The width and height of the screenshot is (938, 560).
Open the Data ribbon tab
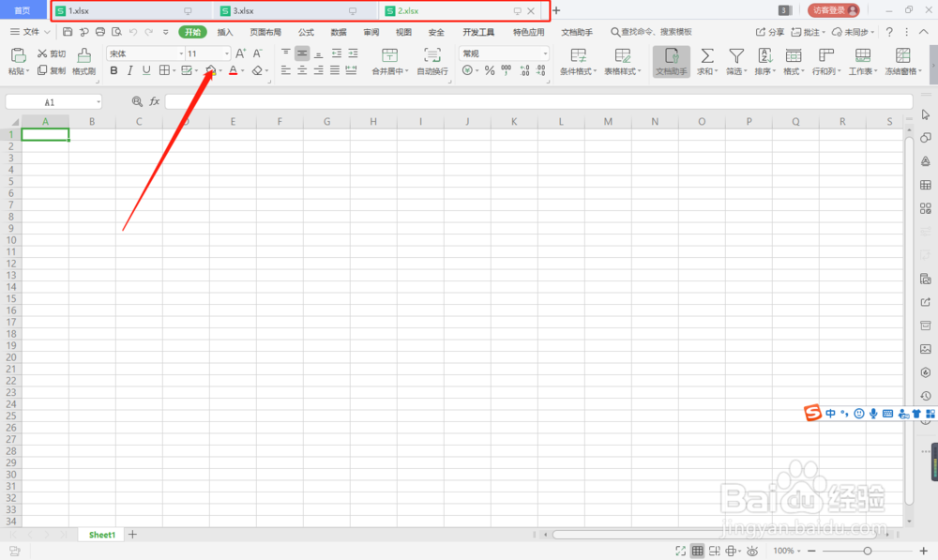[339, 32]
